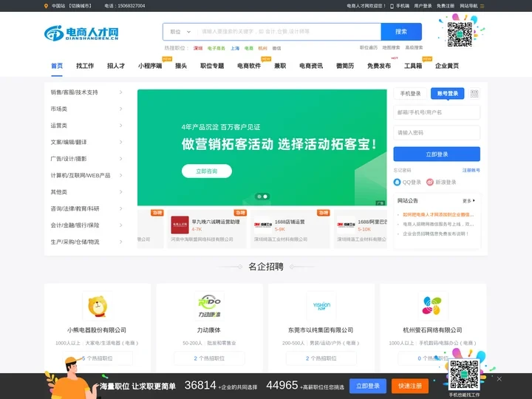Select the second banner carousel dot

[265, 197]
